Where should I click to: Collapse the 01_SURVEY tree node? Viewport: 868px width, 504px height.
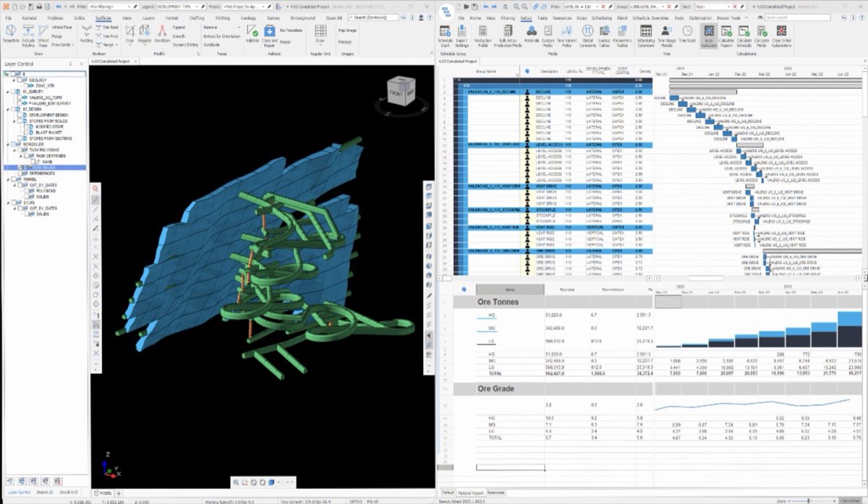tap(7, 92)
